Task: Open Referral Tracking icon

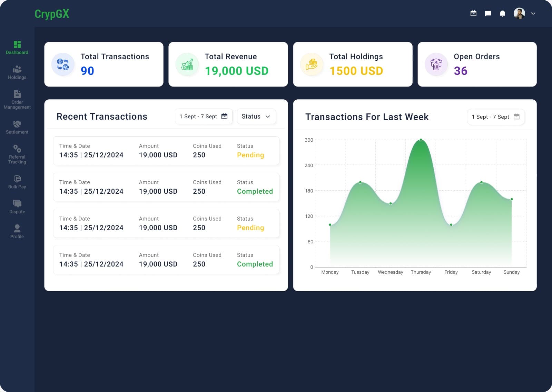Action: (17, 149)
